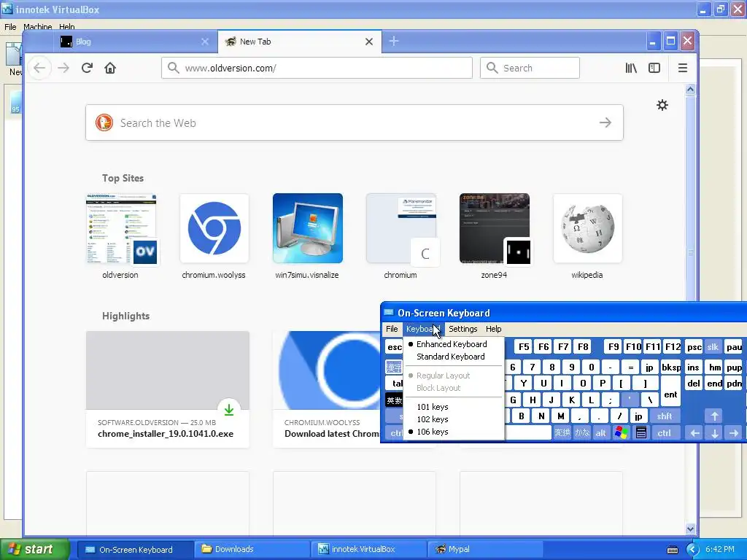The image size is (747, 560).
Task: Open Download latest Chromium highlight card
Action: 326,389
